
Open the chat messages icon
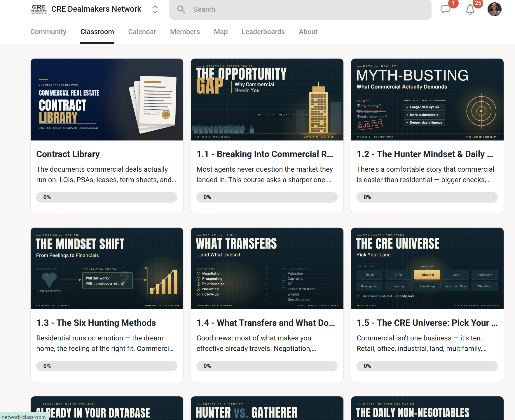(x=446, y=9)
